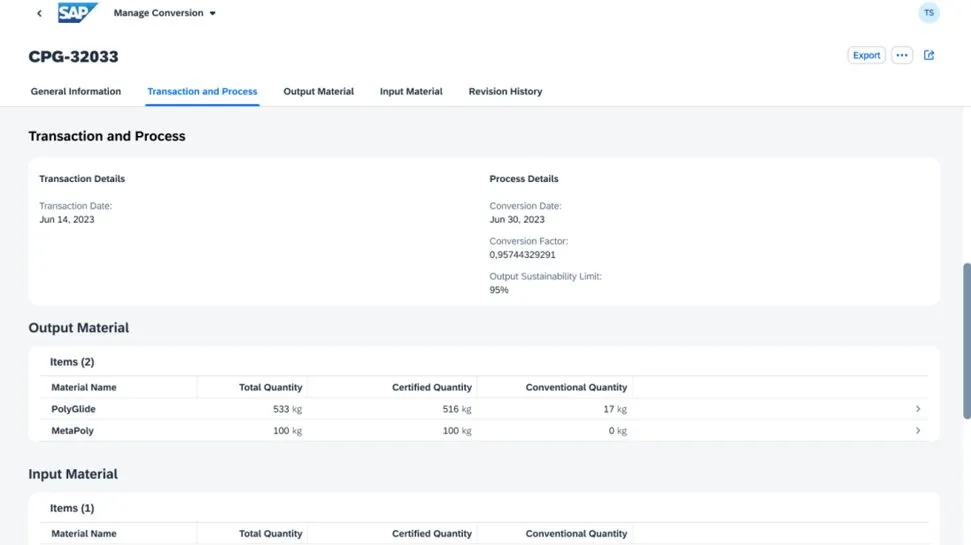Switch to General Information tab
The image size is (971, 545).
(x=76, y=91)
